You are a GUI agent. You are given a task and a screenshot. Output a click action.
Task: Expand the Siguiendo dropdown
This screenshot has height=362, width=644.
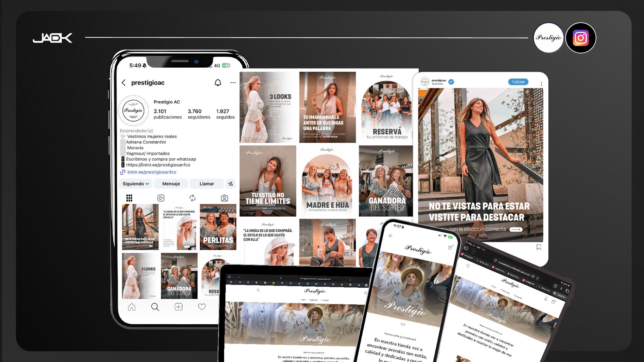(136, 184)
